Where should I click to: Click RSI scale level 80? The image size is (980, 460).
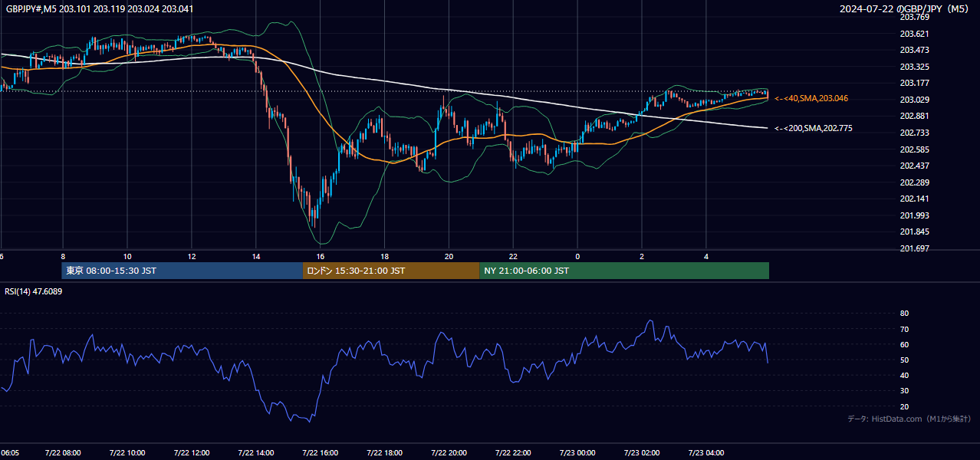click(x=904, y=314)
